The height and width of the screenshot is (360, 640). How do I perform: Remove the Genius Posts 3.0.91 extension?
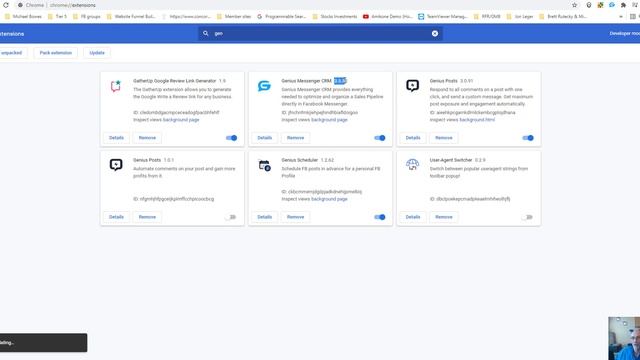coord(444,138)
